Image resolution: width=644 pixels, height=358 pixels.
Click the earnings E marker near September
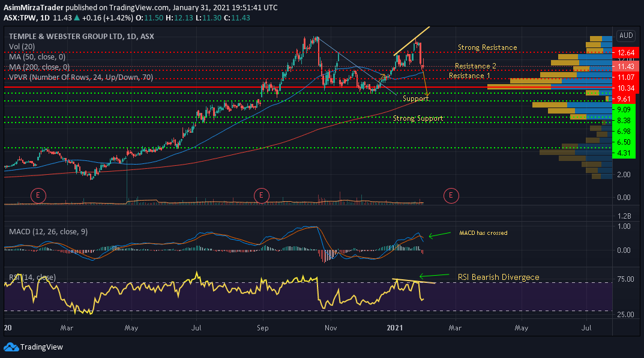click(261, 196)
